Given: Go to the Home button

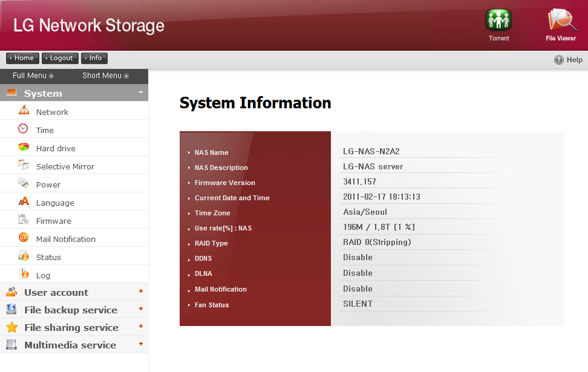Looking at the screenshot, I should pyautogui.click(x=22, y=58).
